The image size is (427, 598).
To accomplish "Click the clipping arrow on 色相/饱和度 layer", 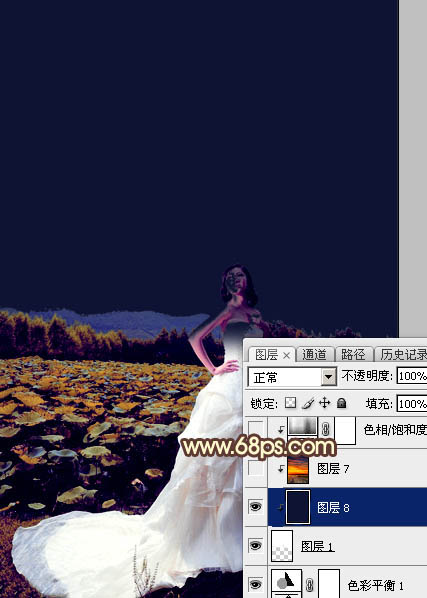I will click(281, 430).
